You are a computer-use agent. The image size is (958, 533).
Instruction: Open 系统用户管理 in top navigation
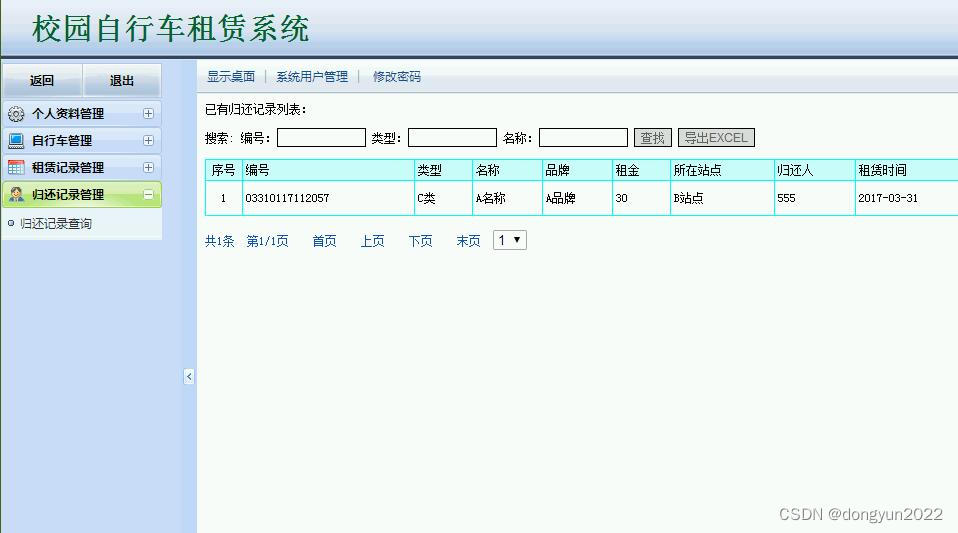click(x=312, y=76)
